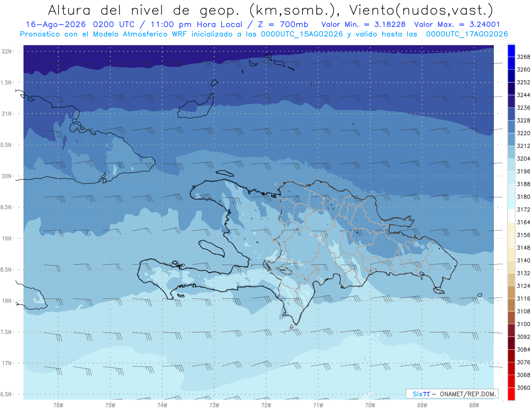
Task: Click the longitude label 72W
Action: pos(266,405)
